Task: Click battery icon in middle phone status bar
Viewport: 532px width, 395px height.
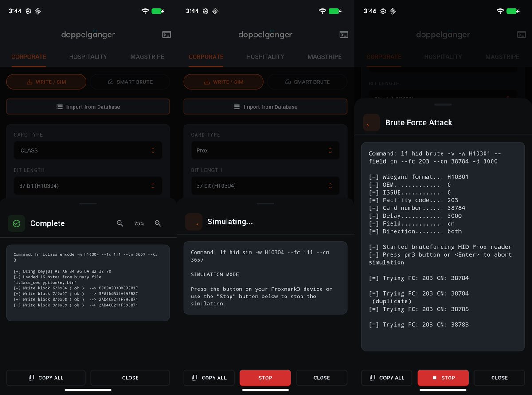Action: [336, 11]
